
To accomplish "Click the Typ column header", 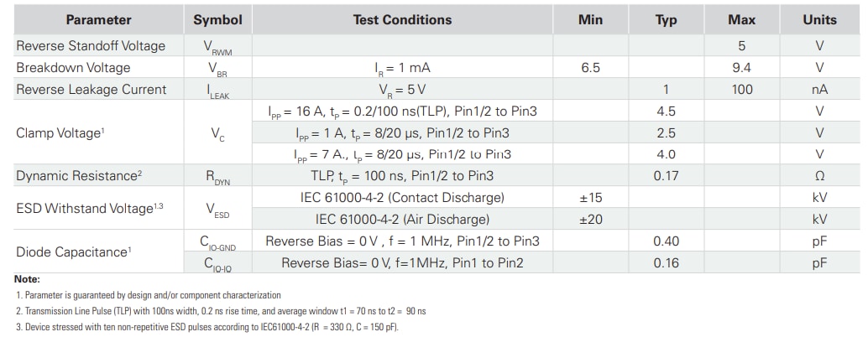I will tap(666, 20).
